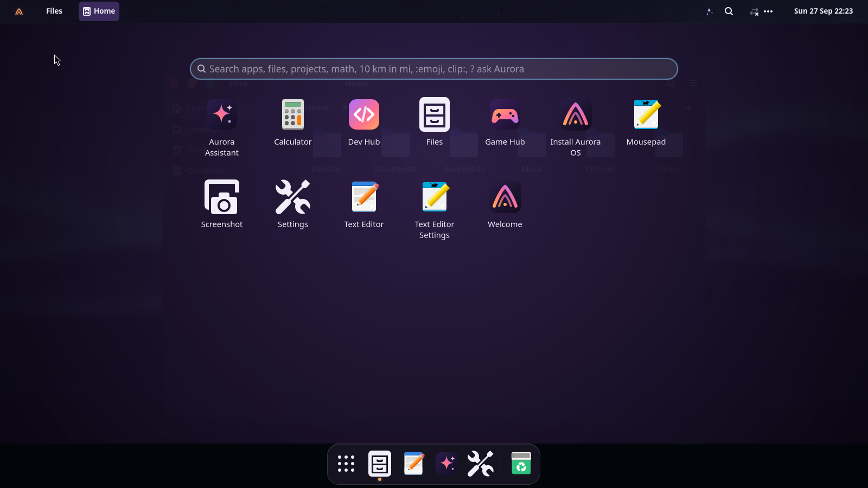This screenshot has height=488, width=868.
Task: Click the sparkle assistant icon in top bar
Action: click(709, 11)
